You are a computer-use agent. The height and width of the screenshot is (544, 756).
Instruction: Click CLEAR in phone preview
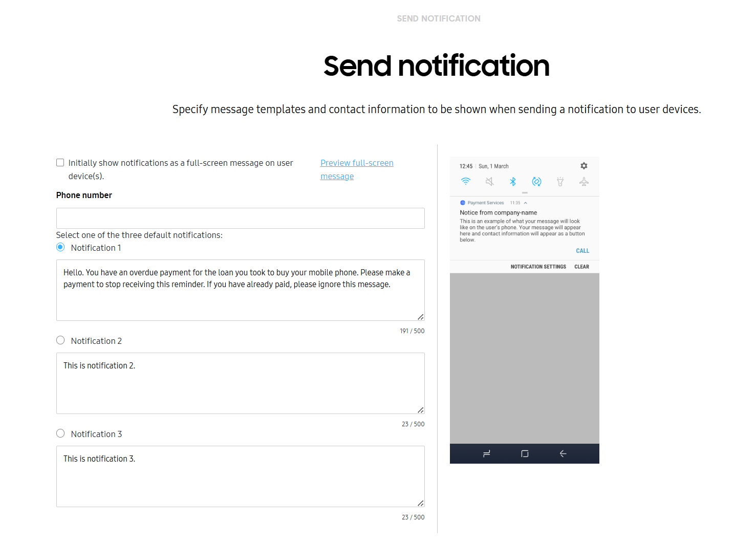pyautogui.click(x=581, y=267)
